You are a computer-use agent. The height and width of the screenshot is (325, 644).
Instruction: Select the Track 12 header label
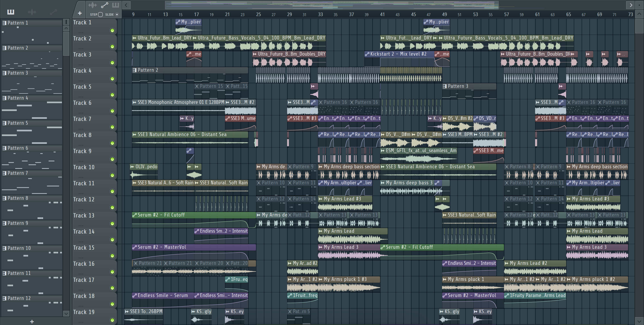click(x=84, y=200)
